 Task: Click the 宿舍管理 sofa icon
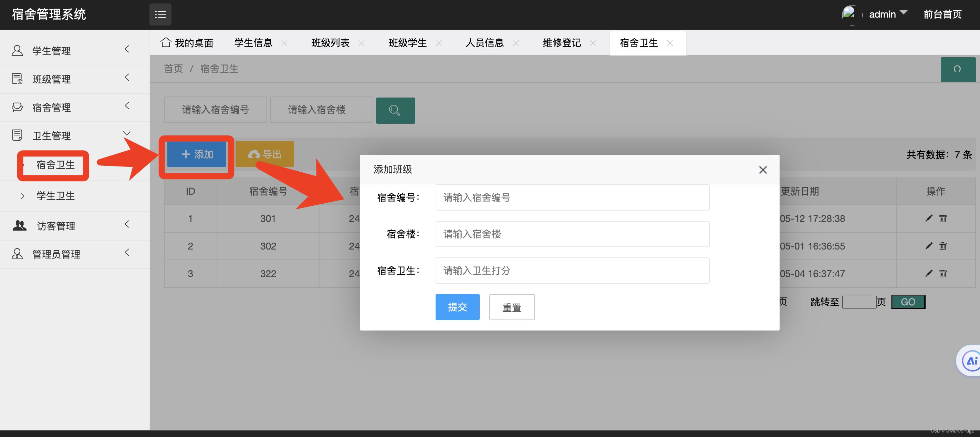coord(17,107)
